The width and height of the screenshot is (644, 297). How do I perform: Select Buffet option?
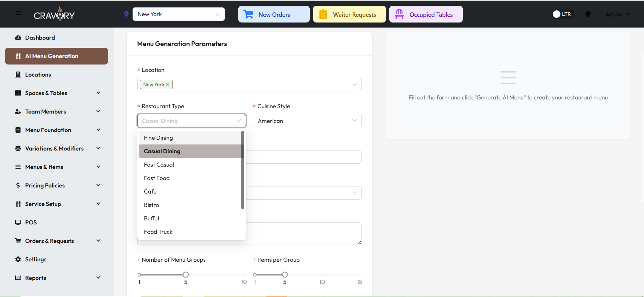190,218
